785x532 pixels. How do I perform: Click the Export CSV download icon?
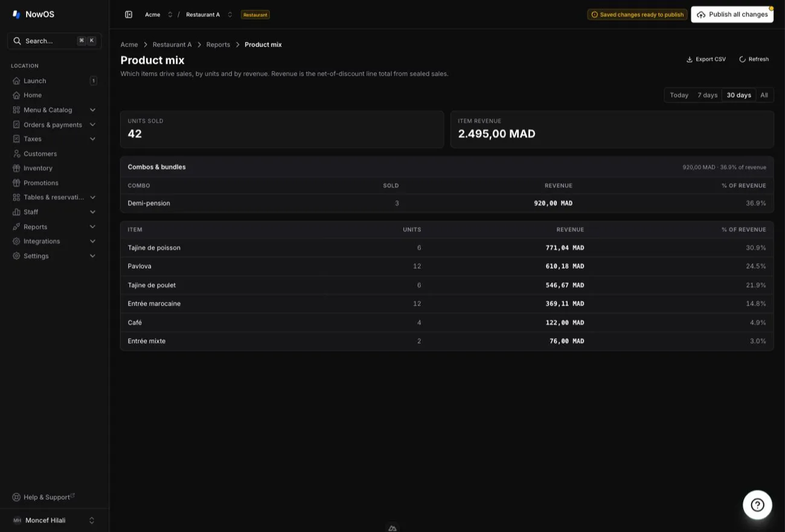point(690,59)
